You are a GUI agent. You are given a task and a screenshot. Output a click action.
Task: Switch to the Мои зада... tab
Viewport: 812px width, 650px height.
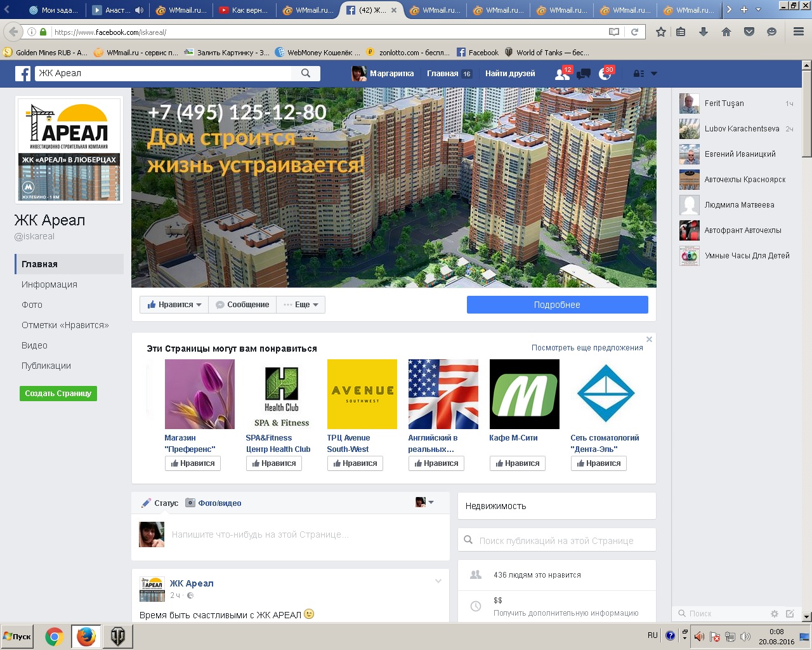pos(53,10)
